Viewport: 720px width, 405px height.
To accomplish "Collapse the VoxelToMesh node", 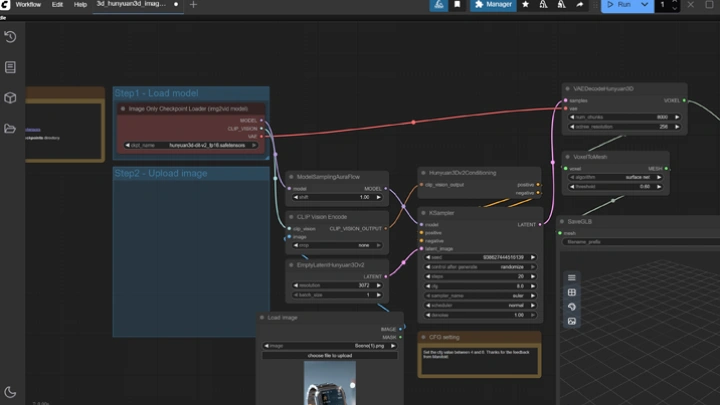I will point(568,157).
